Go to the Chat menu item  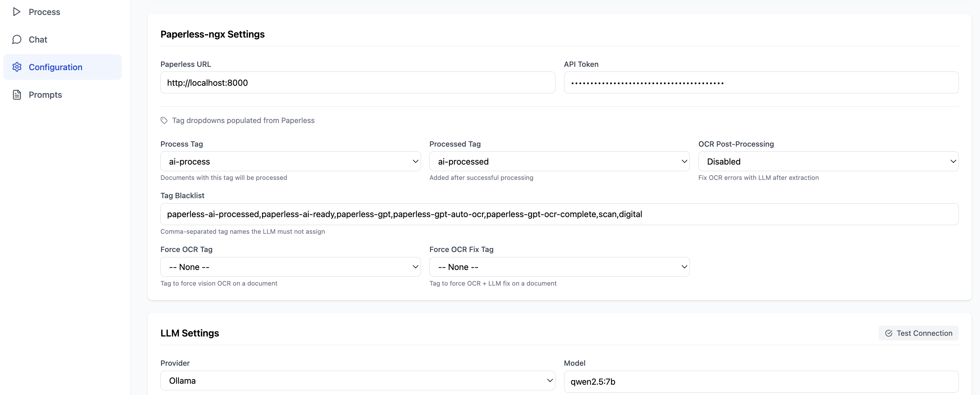point(38,40)
